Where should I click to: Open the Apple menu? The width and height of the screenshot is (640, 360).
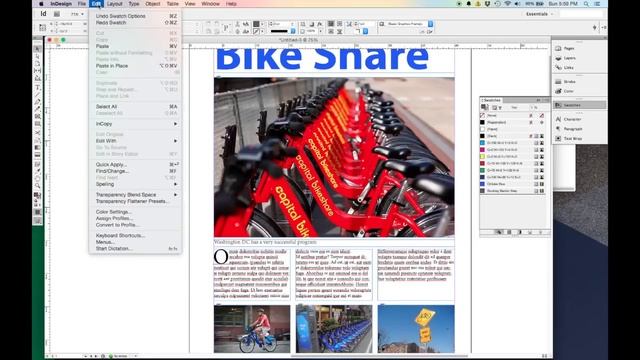41,4
